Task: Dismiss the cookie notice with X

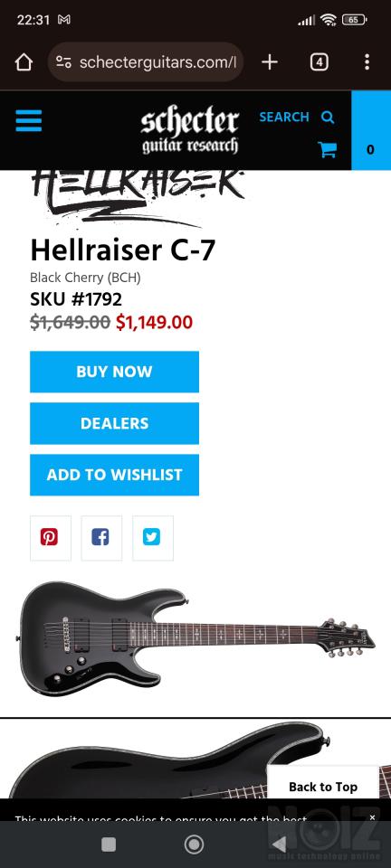Action: point(372,817)
